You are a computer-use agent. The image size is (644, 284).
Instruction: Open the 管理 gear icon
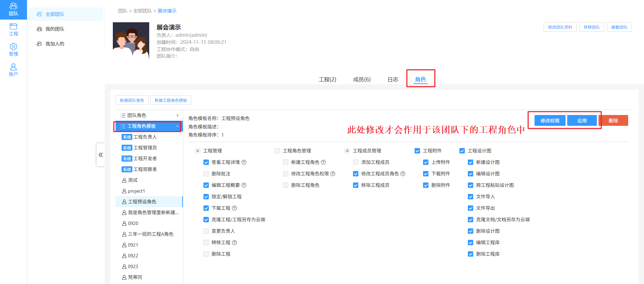click(x=13, y=50)
